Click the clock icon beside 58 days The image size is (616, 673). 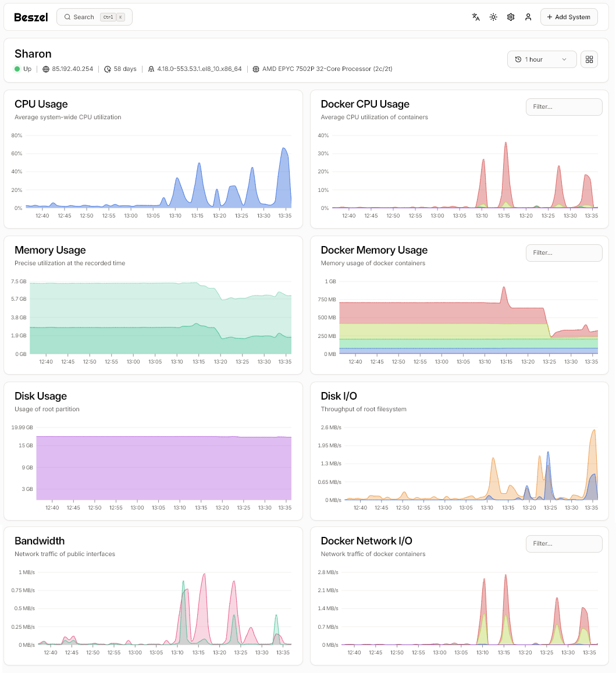107,69
